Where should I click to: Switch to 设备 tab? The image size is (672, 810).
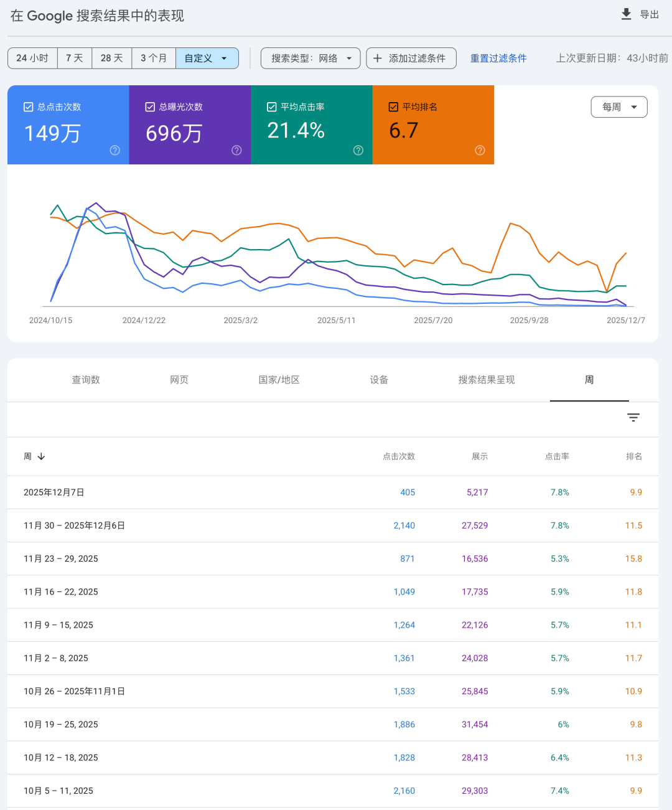coord(379,380)
